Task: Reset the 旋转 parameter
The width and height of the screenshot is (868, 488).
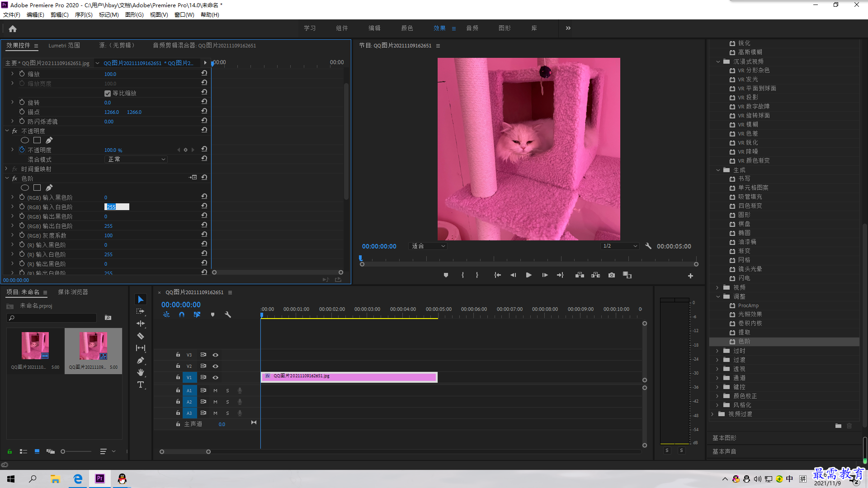Action: 204,102
